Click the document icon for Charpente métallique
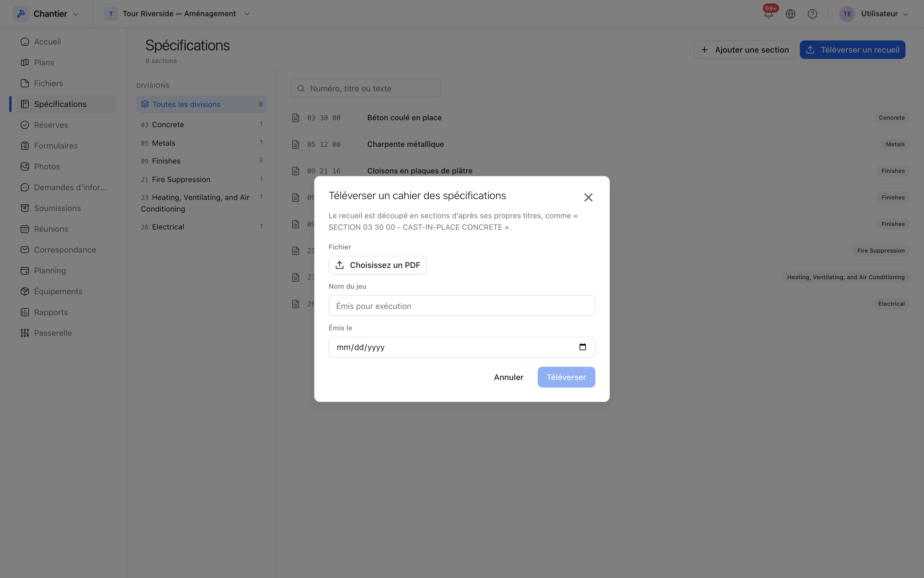This screenshot has height=578, width=924. [295, 144]
